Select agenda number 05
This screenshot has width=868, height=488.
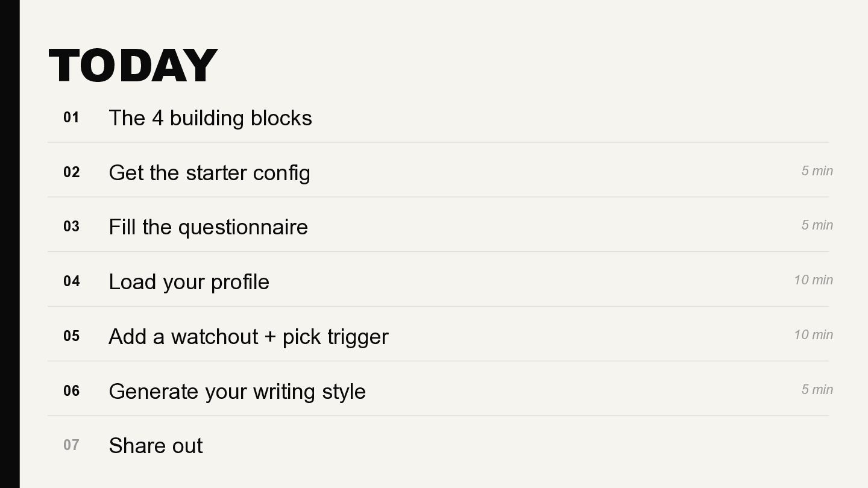coord(71,336)
